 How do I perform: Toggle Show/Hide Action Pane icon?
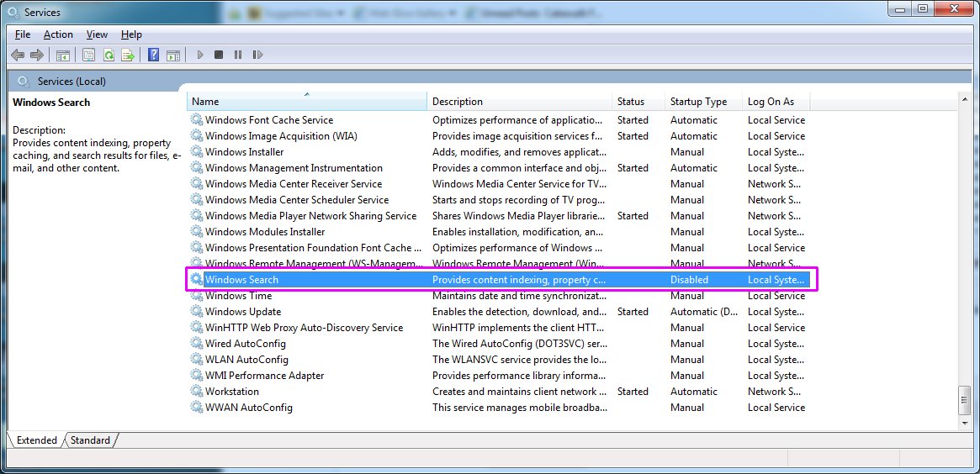pos(173,55)
